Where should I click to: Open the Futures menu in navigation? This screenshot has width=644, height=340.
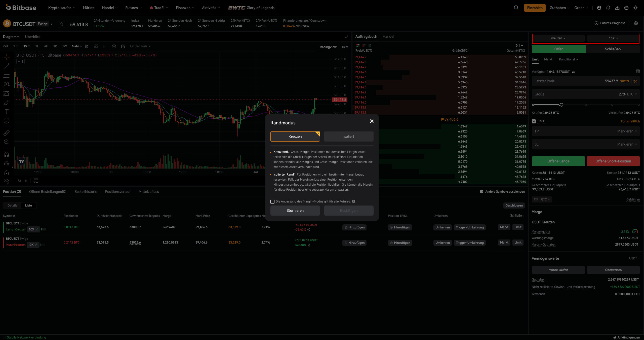coord(133,8)
